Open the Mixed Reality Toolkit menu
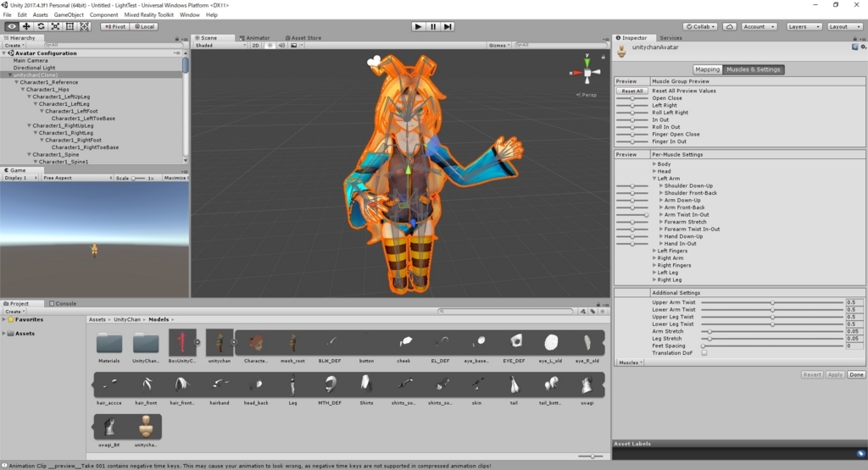The height and width of the screenshot is (470, 868). (x=148, y=15)
